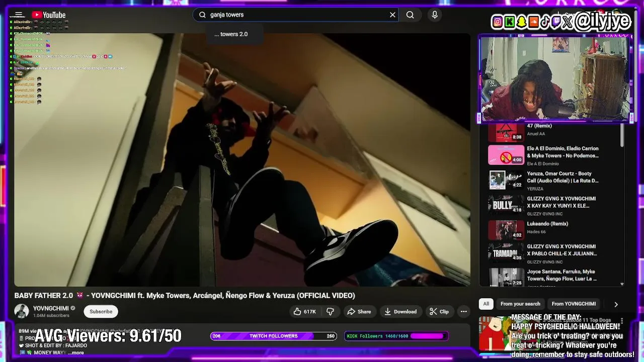Screen dimensions: 644x362
Task: Clear the 'ganja towers' search text
Action: (392, 15)
